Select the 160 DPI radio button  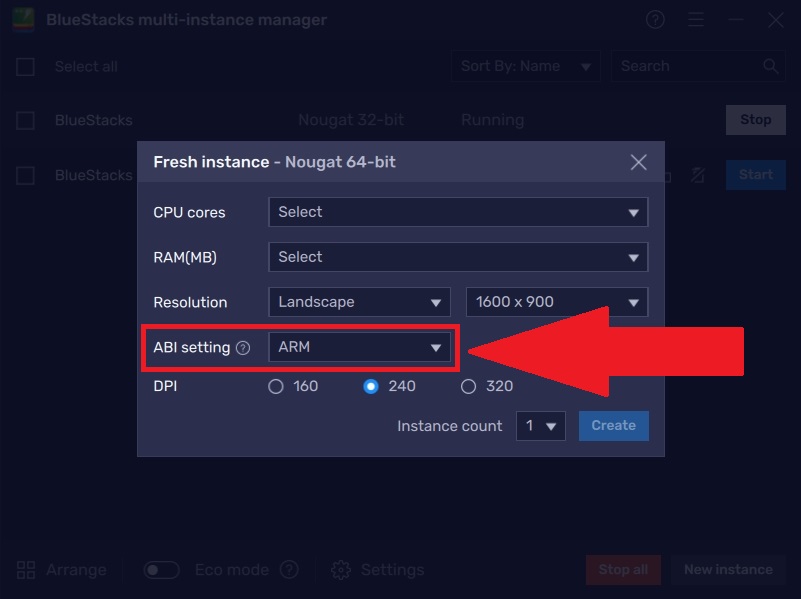(x=276, y=387)
